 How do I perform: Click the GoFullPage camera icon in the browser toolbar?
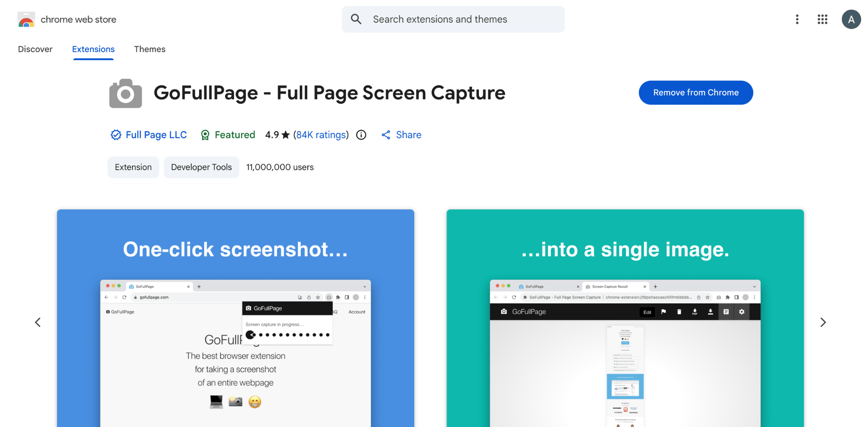(x=330, y=297)
